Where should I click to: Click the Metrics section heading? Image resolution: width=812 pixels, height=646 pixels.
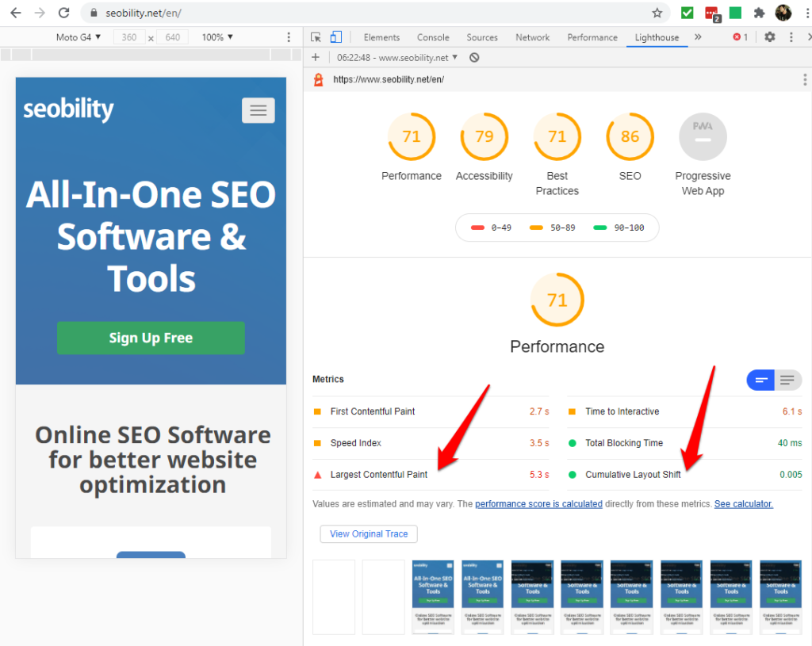click(x=327, y=379)
